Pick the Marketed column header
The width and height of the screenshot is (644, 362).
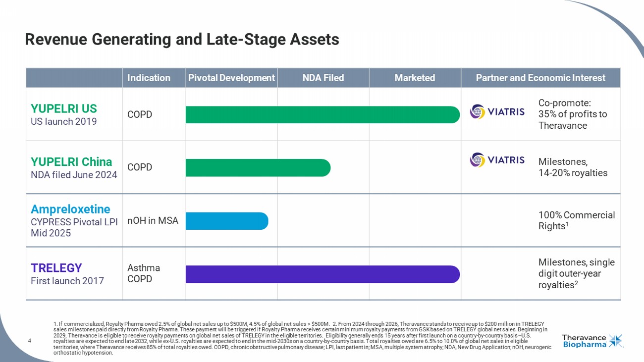pos(415,78)
